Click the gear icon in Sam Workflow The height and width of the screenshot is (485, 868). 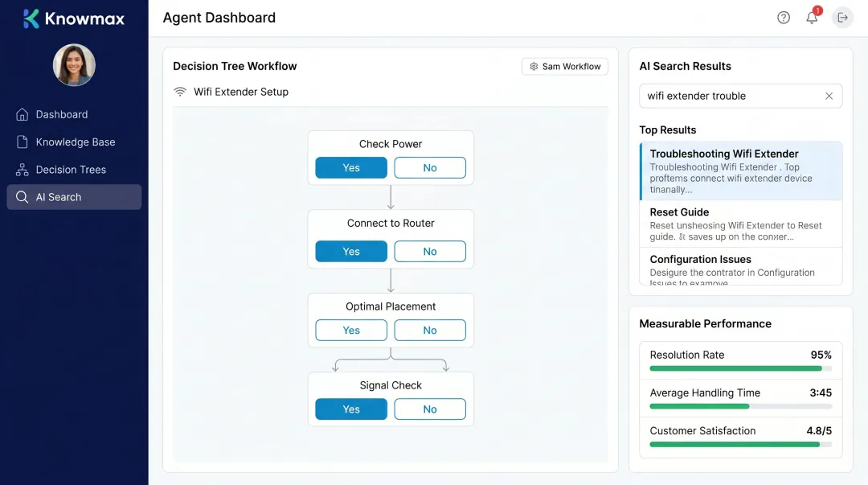point(534,67)
